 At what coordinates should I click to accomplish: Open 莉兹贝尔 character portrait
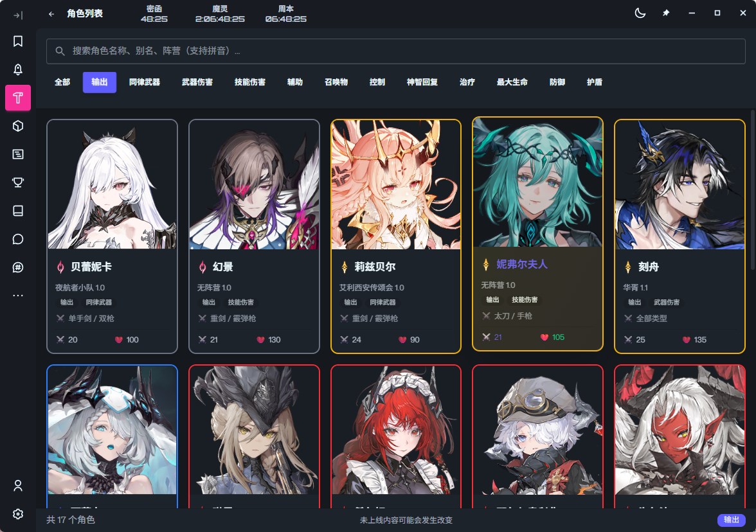click(x=396, y=184)
